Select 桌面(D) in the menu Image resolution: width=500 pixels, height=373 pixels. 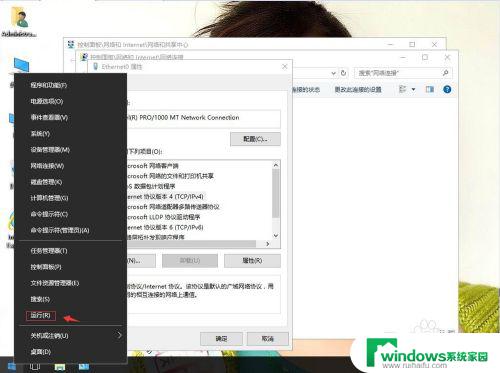point(41,352)
